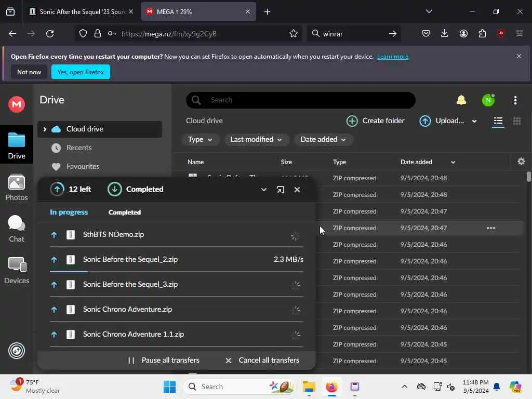This screenshot has height=399, width=532.
Task: Open the Photos section
Action: point(17,188)
